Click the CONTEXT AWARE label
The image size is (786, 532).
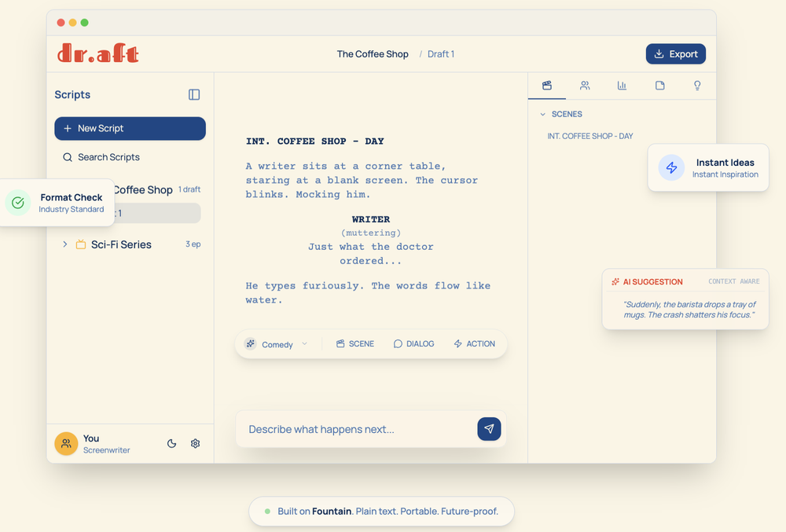(734, 281)
